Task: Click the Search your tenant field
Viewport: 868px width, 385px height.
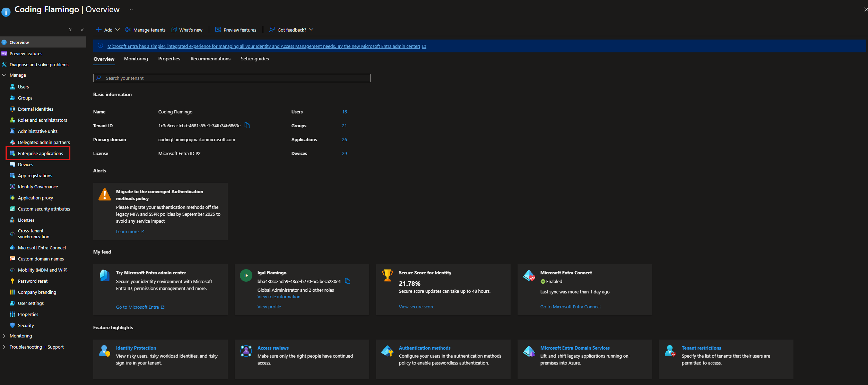Action: pyautogui.click(x=232, y=78)
